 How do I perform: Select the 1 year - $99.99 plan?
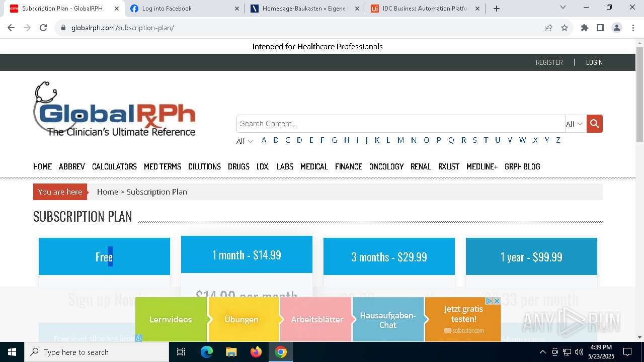coord(531,256)
